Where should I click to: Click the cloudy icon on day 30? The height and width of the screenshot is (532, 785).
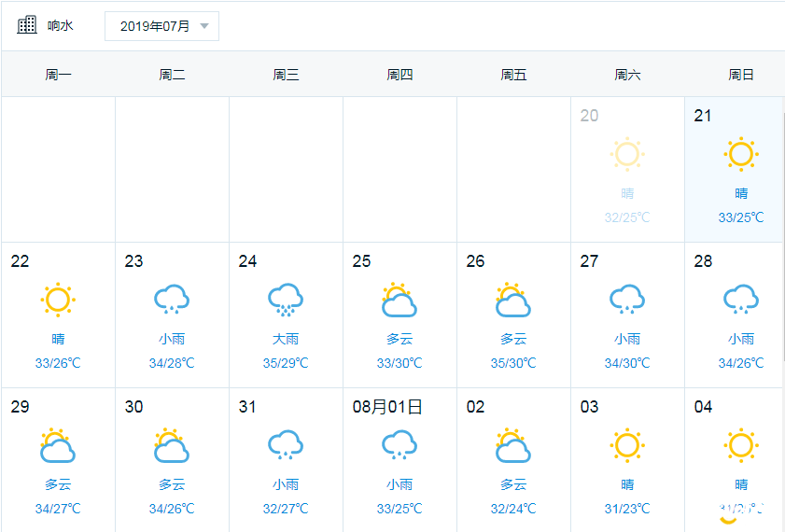tap(172, 445)
